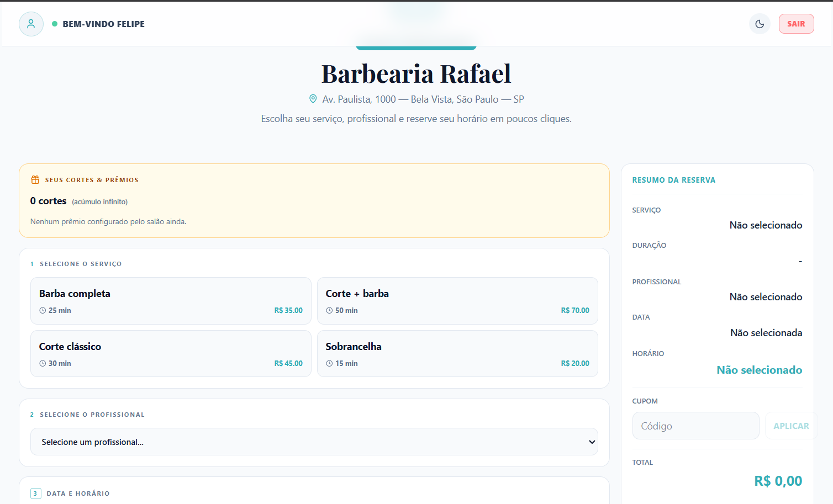Image resolution: width=833 pixels, height=504 pixels.
Task: Apply the coupon with APLICAR button
Action: [x=791, y=426]
